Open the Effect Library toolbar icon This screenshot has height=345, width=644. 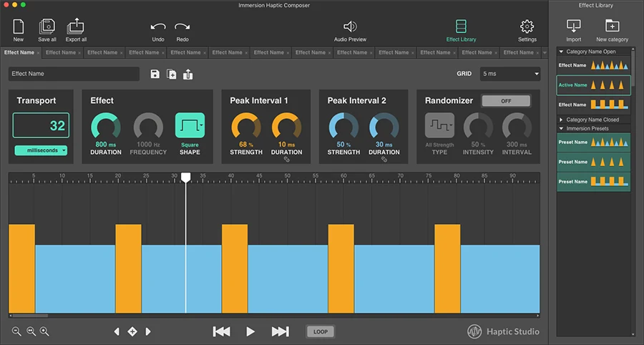461,26
